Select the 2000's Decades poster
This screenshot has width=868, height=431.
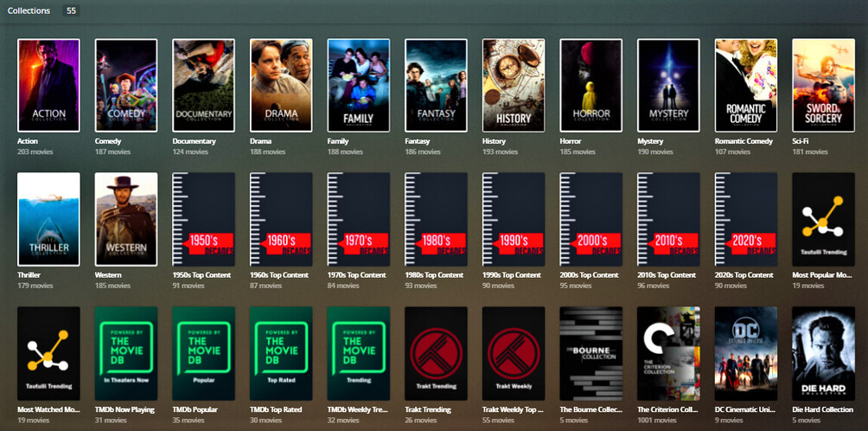click(591, 219)
